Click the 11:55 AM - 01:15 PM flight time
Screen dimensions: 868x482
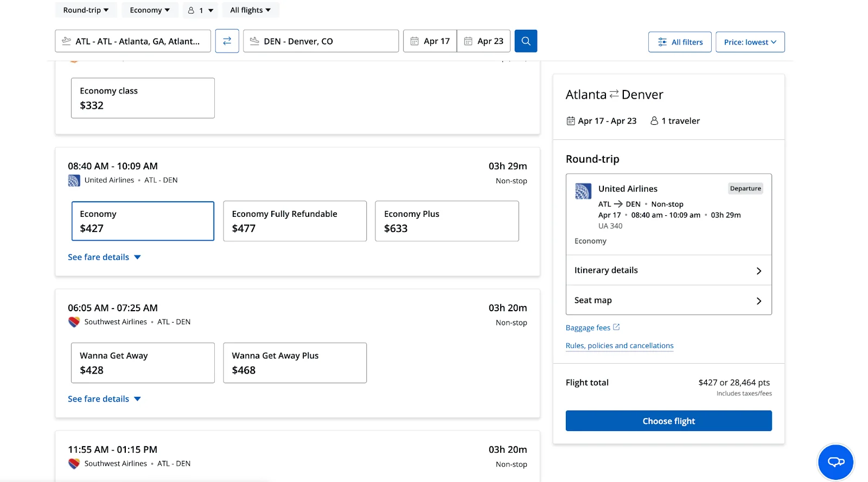pos(113,449)
